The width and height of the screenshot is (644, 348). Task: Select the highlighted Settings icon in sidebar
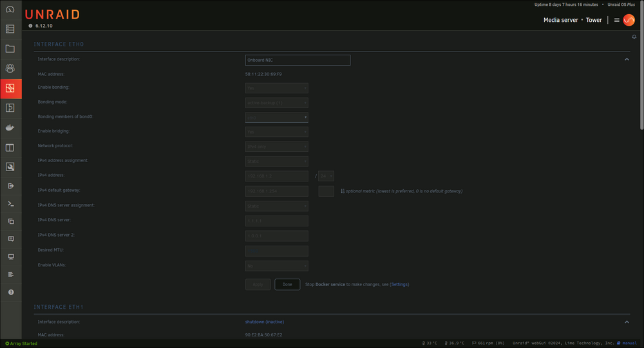(10, 88)
